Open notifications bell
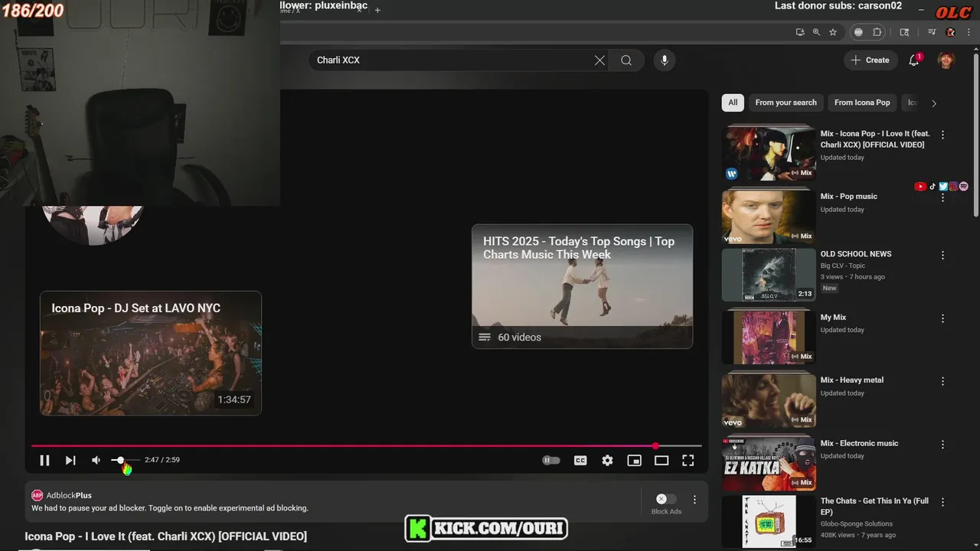 (913, 60)
